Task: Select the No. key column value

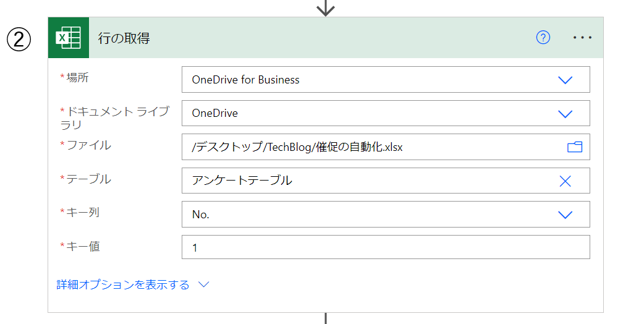Action: pos(200,215)
